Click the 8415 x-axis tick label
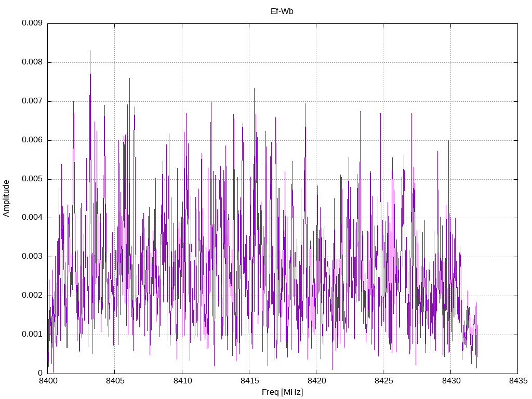Image resolution: width=532 pixels, height=399 pixels. point(249,381)
